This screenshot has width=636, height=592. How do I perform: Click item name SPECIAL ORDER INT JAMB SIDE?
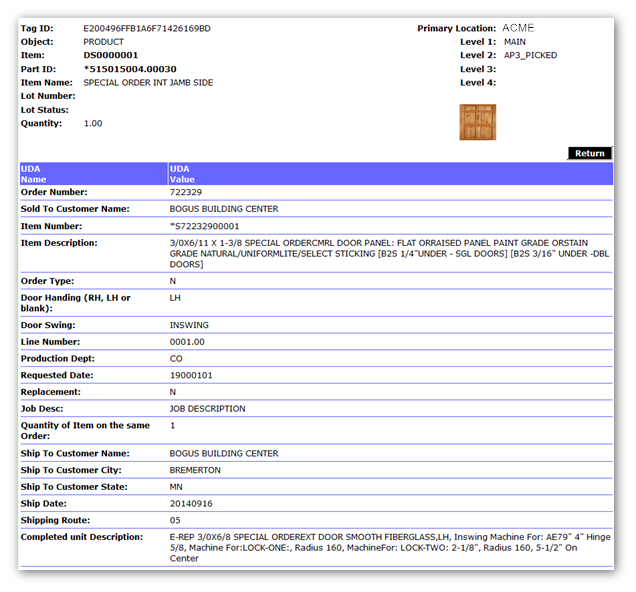click(148, 83)
